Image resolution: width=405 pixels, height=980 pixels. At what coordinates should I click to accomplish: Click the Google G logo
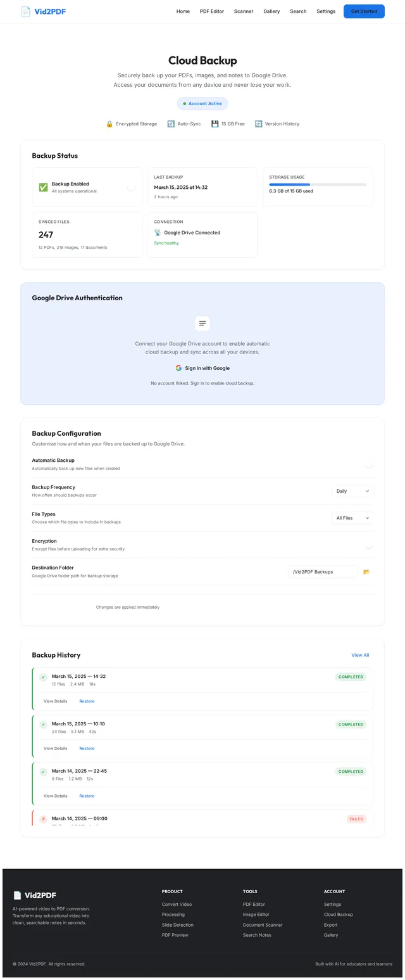tap(178, 368)
